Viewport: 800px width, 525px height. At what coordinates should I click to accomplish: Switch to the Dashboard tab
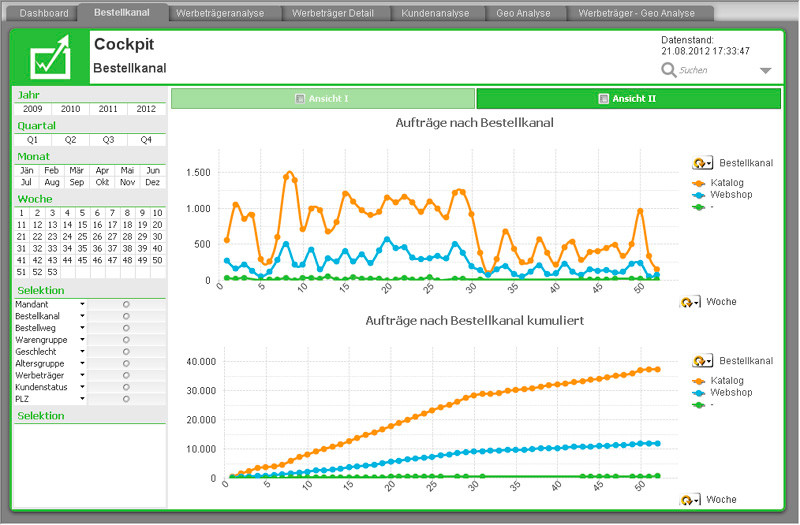(x=44, y=13)
